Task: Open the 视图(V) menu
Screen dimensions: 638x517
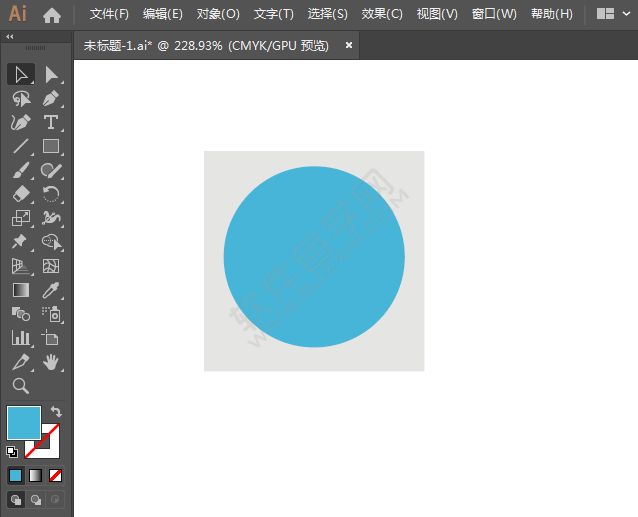Action: coord(437,14)
